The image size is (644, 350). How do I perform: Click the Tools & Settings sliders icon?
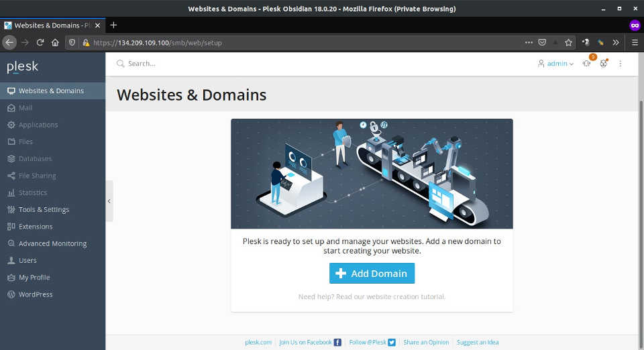11,209
